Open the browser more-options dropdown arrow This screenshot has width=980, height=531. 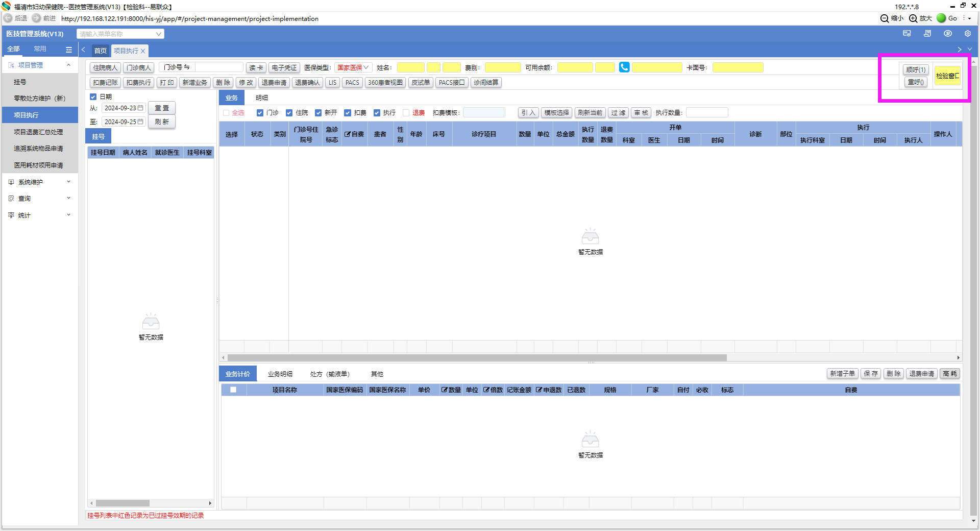[x=969, y=18]
